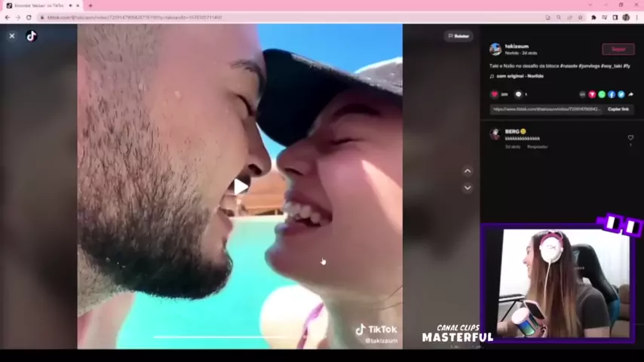Play the video with center play button

pos(240,186)
